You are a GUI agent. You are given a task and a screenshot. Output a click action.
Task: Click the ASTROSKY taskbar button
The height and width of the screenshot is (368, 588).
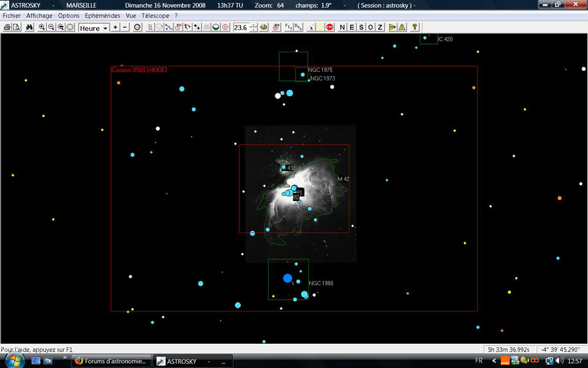click(193, 361)
